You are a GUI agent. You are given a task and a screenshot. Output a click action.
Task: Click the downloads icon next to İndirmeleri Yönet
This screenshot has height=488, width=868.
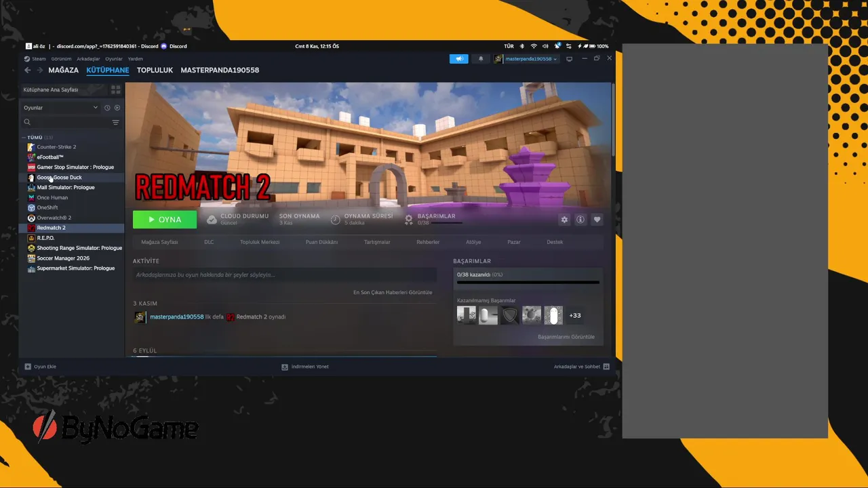(x=285, y=367)
